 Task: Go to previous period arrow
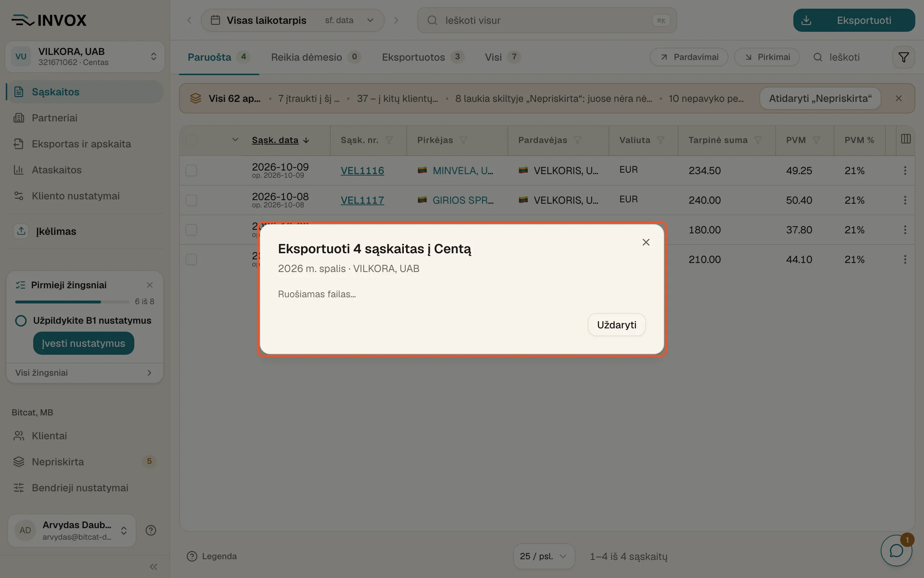click(x=189, y=20)
